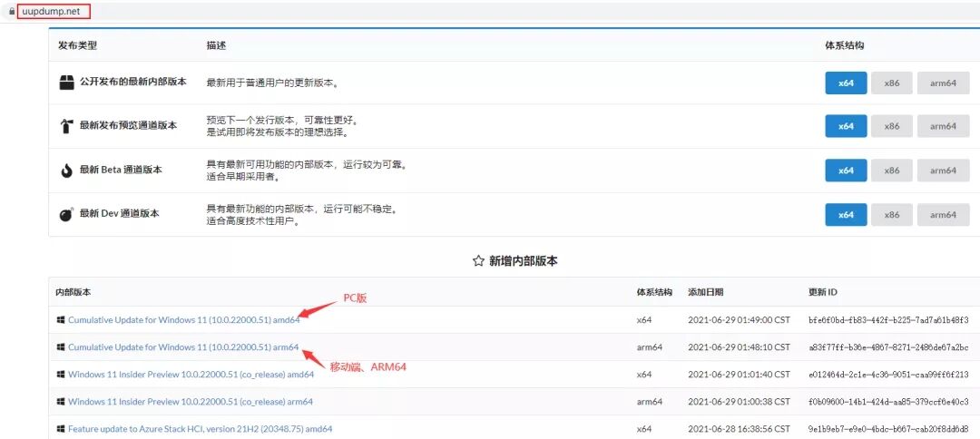Open Windows 11 Insider Preview co_release arm64 link
This screenshot has height=439, width=980.
tap(190, 402)
